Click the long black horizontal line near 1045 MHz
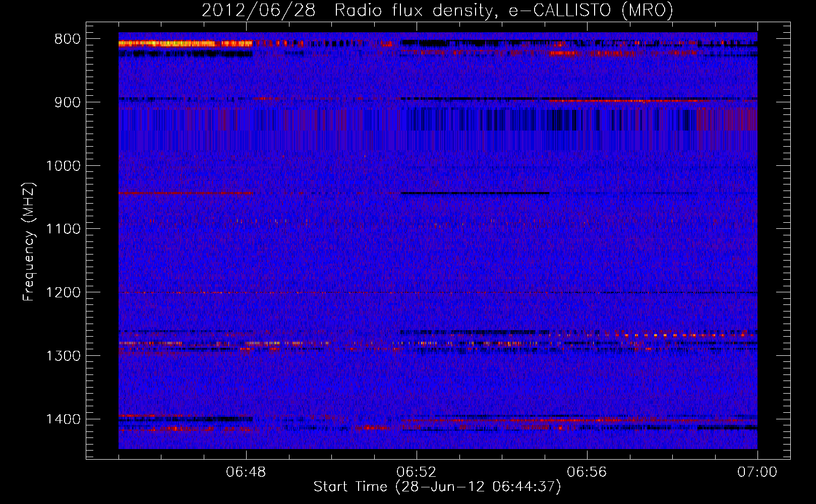 [475, 193]
